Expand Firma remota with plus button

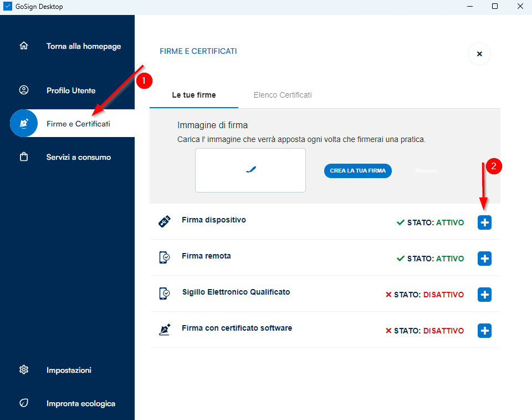click(x=484, y=259)
